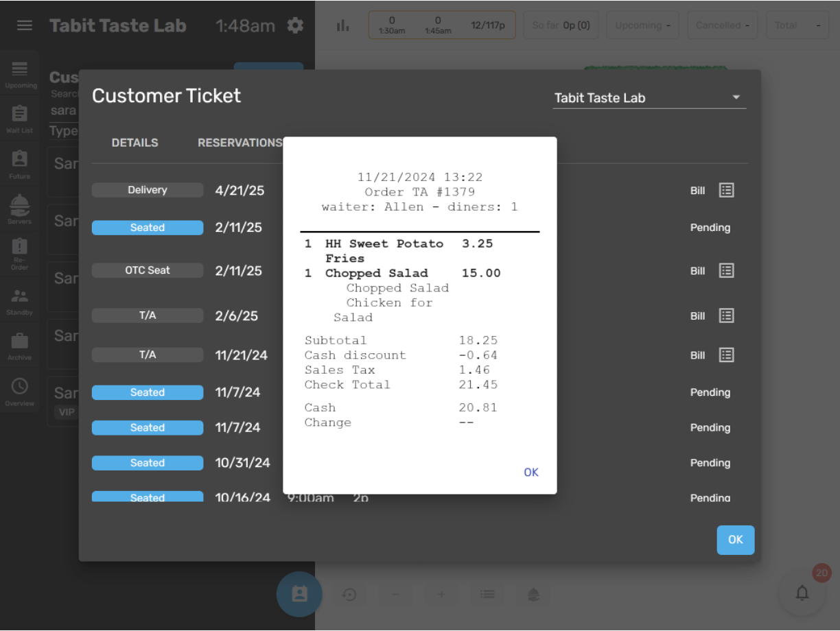Expand the Tabit Taste Lab location dropdown
840x631 pixels.
pyautogui.click(x=649, y=97)
